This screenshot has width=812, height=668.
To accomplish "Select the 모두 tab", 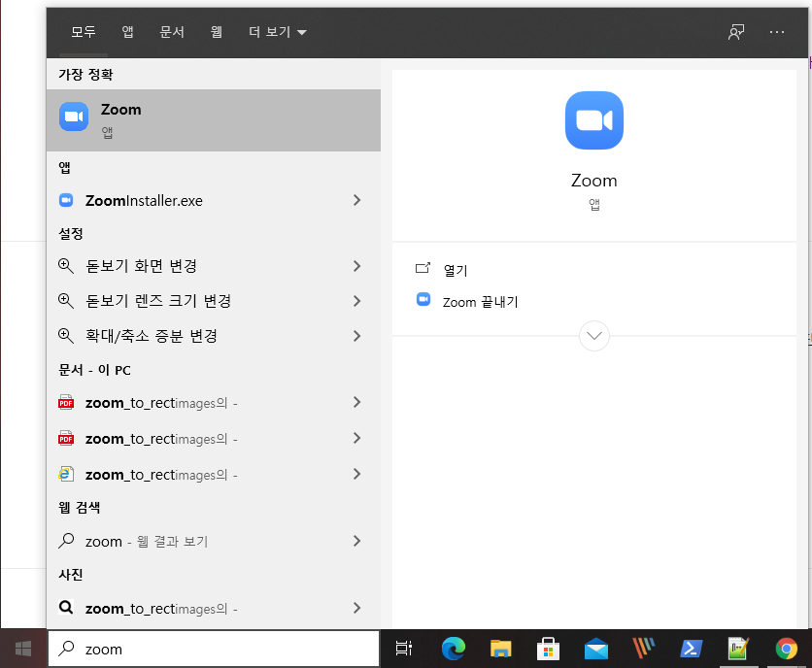I will 84,32.
